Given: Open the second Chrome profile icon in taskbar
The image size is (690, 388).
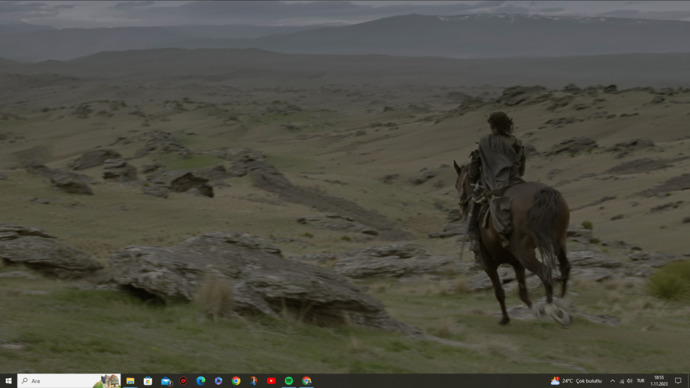Looking at the screenshot, I should click(307, 381).
